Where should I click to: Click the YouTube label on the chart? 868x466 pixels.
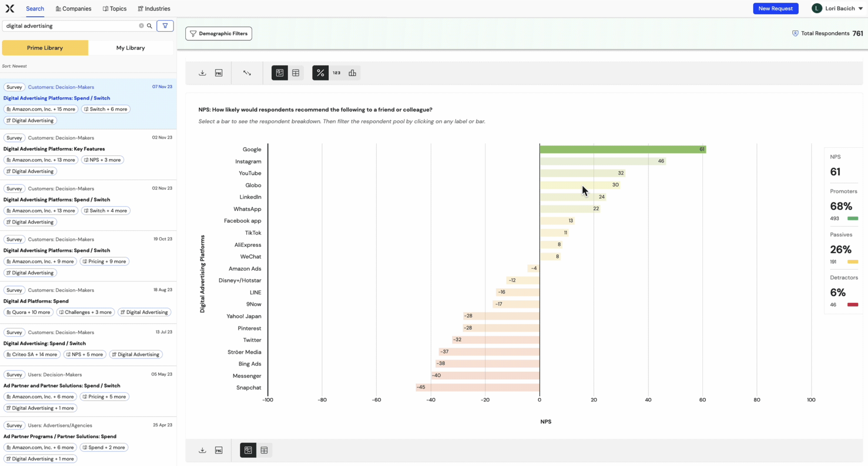pos(250,173)
